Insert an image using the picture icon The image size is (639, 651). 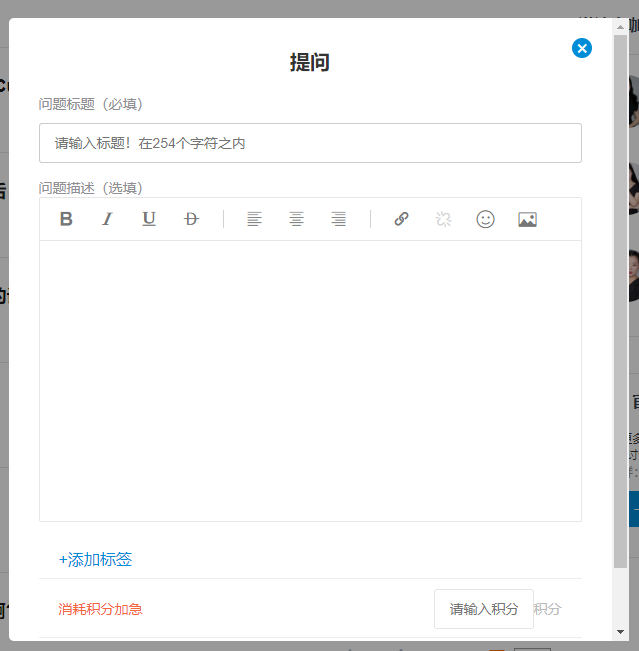coord(527,219)
